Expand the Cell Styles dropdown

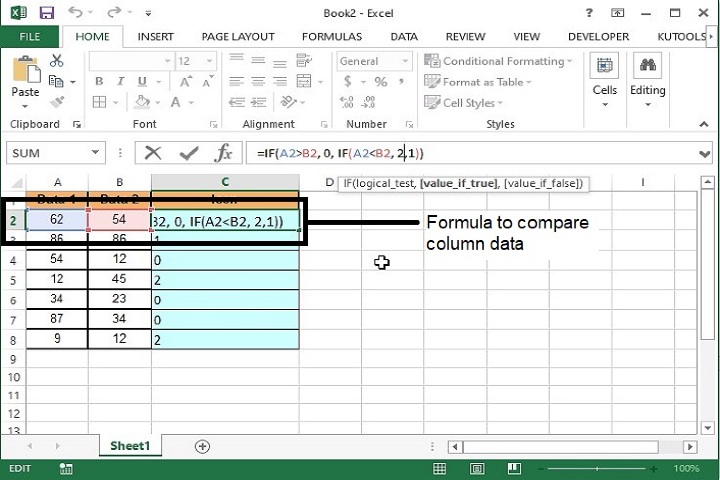[500, 103]
